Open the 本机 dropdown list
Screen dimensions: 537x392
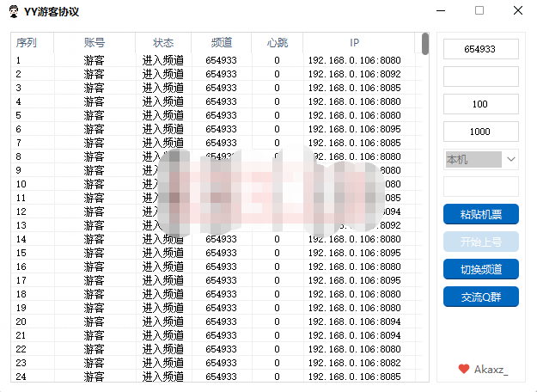pos(510,159)
